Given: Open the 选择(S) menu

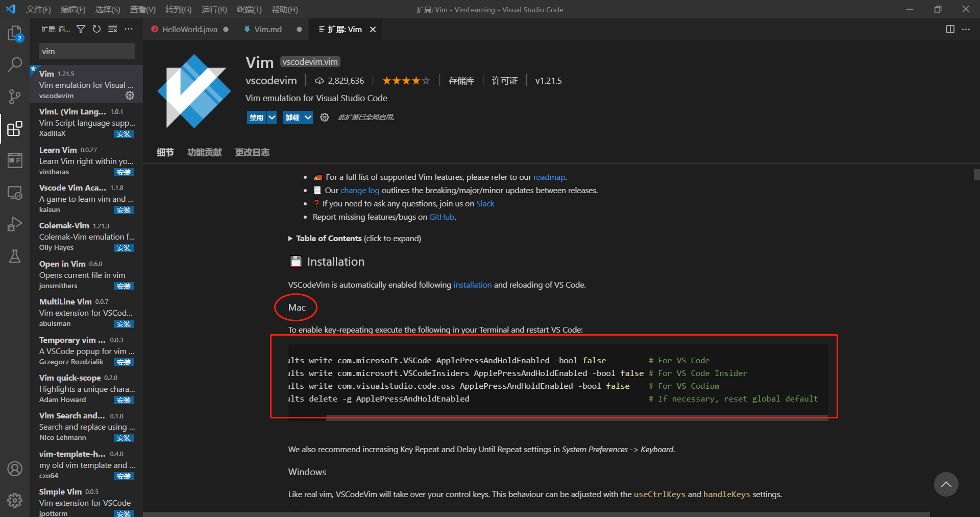Looking at the screenshot, I should point(108,10).
